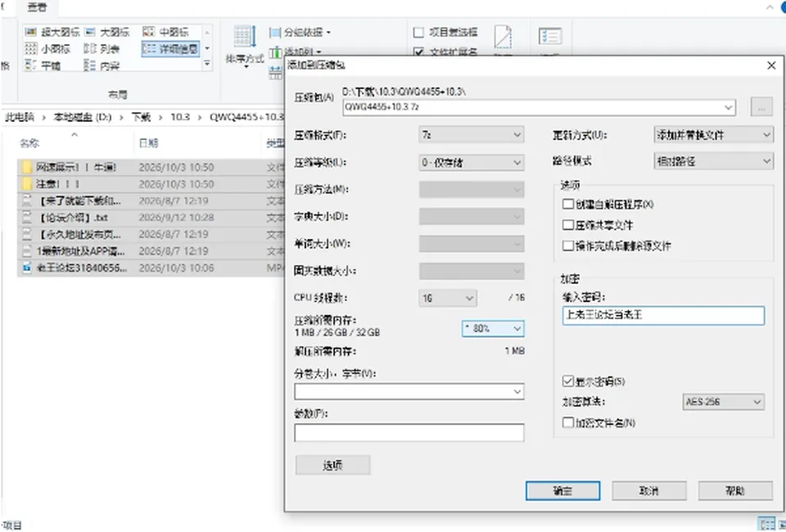Click the highlighted 详细信息 layout option
Image resolution: width=786 pixels, height=532 pixels.
point(170,48)
